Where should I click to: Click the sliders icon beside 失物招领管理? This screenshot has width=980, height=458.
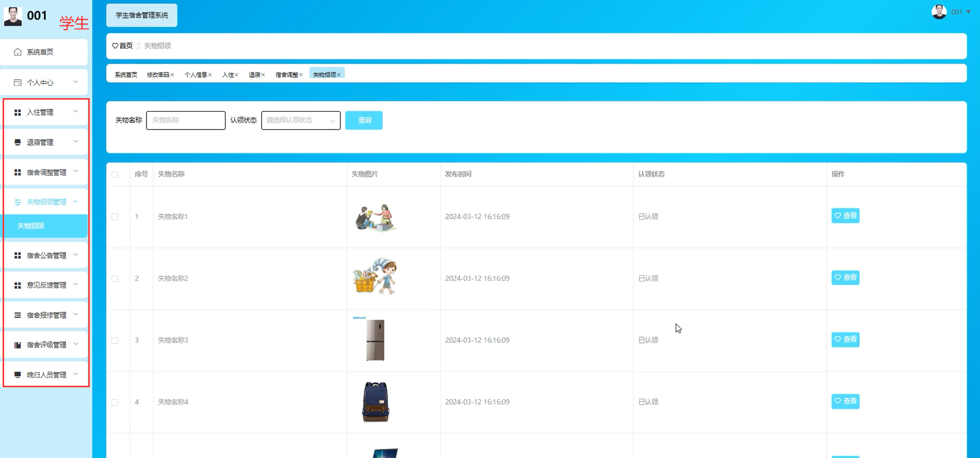[x=18, y=202]
